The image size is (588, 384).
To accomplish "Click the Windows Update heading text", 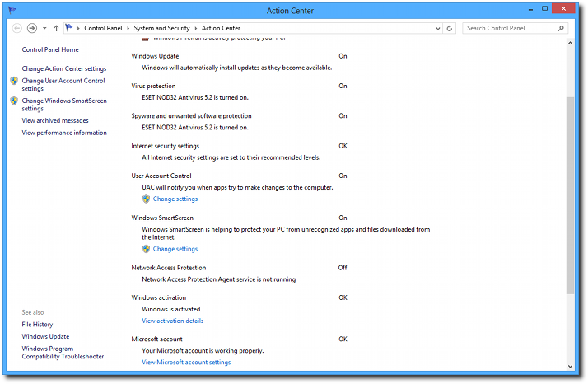I will click(x=155, y=56).
